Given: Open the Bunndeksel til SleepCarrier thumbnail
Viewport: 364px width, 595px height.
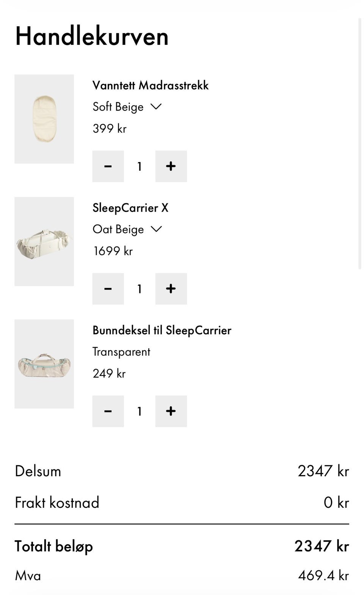Looking at the screenshot, I should (44, 364).
